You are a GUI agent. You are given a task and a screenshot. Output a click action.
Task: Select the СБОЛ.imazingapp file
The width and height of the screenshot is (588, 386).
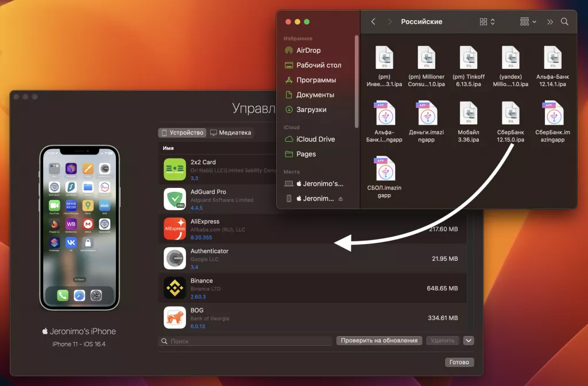[x=384, y=169]
